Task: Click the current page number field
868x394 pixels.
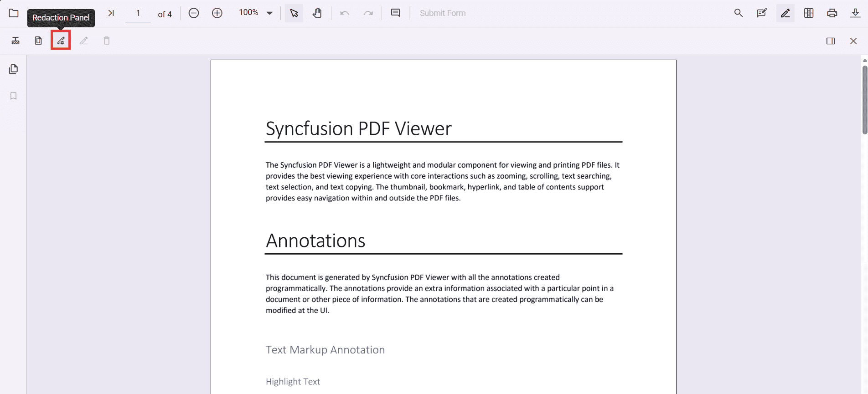Action: [138, 14]
